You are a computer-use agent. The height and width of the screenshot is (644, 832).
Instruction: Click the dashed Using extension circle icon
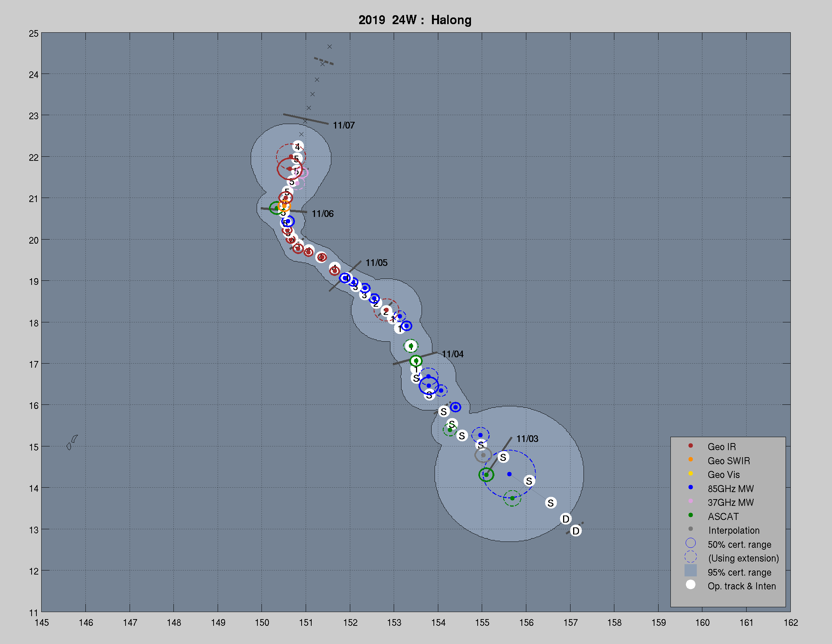[690, 557]
